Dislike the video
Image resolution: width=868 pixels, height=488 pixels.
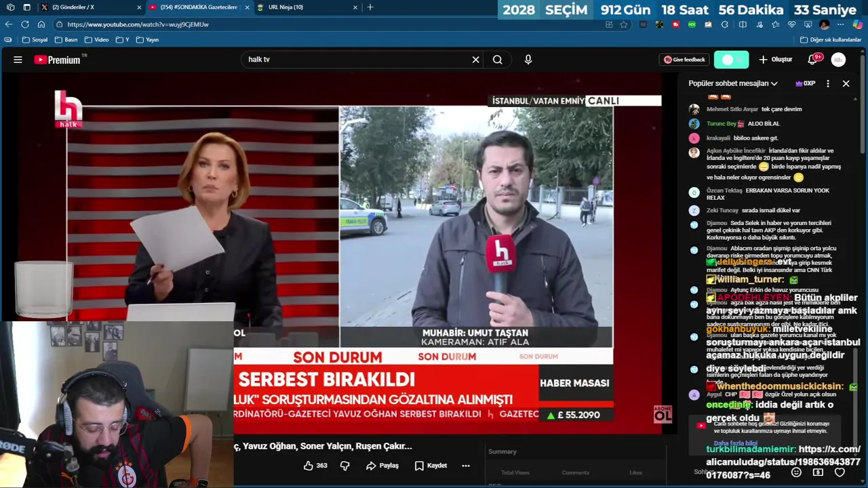(x=344, y=466)
